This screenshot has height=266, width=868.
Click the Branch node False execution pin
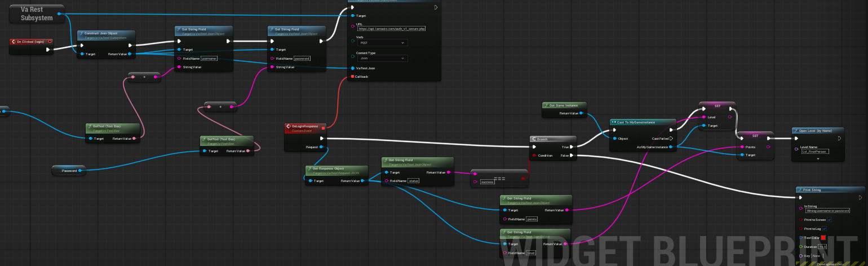pyautogui.click(x=572, y=156)
